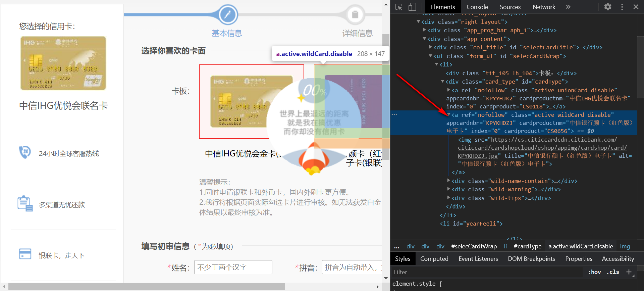Expand the selectCardTitle div node

430,47
